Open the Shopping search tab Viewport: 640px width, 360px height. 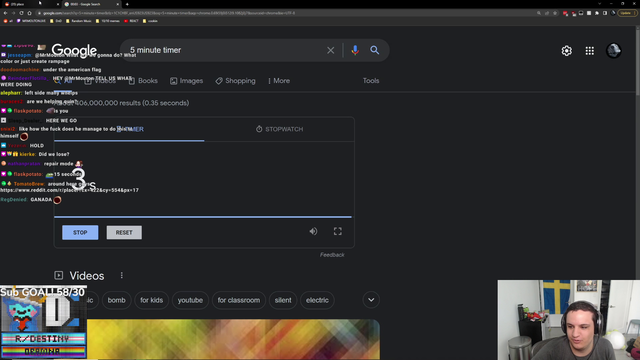[236, 81]
